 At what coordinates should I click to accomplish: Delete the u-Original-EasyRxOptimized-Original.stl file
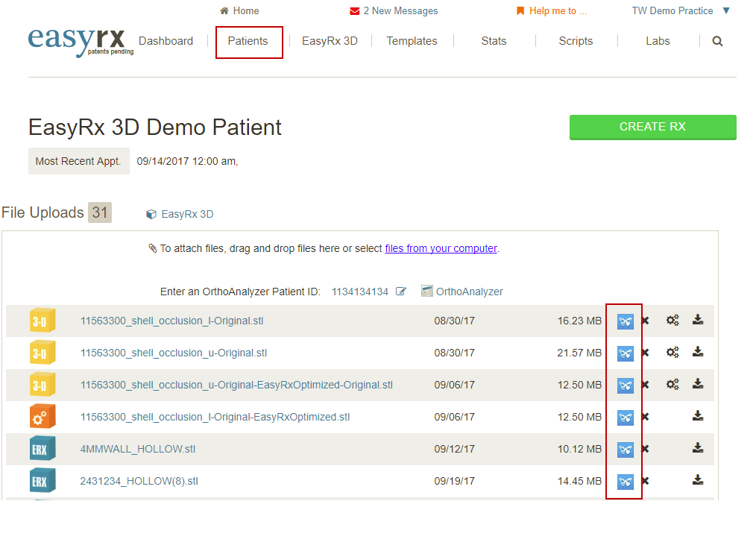[x=646, y=385]
